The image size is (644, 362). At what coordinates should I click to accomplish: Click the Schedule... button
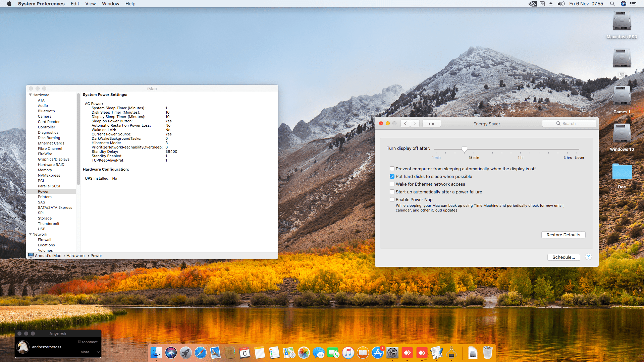[563, 257]
